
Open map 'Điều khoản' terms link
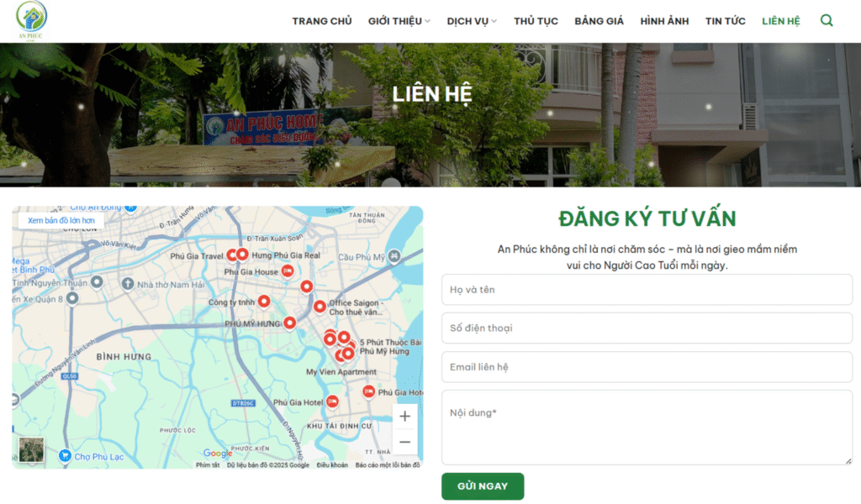[x=332, y=465]
